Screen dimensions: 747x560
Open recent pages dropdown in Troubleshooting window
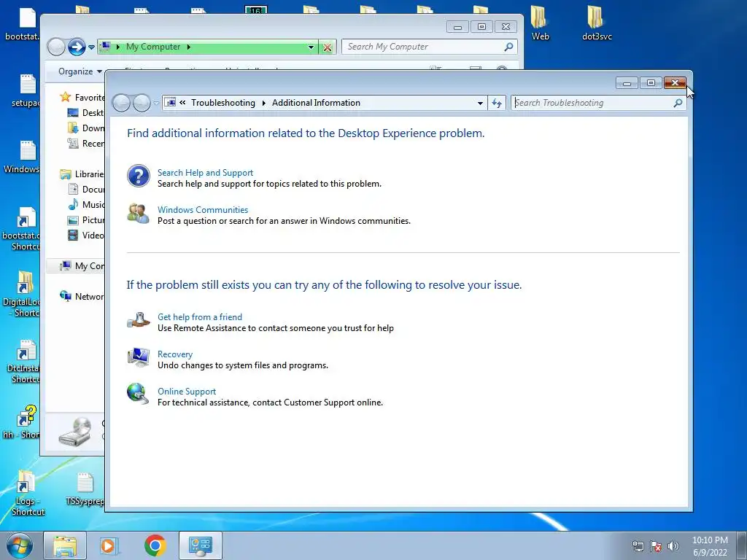(x=156, y=104)
